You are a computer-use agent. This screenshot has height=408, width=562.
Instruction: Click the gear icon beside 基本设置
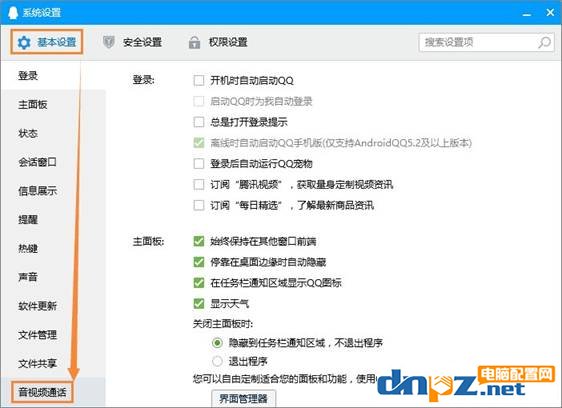24,42
